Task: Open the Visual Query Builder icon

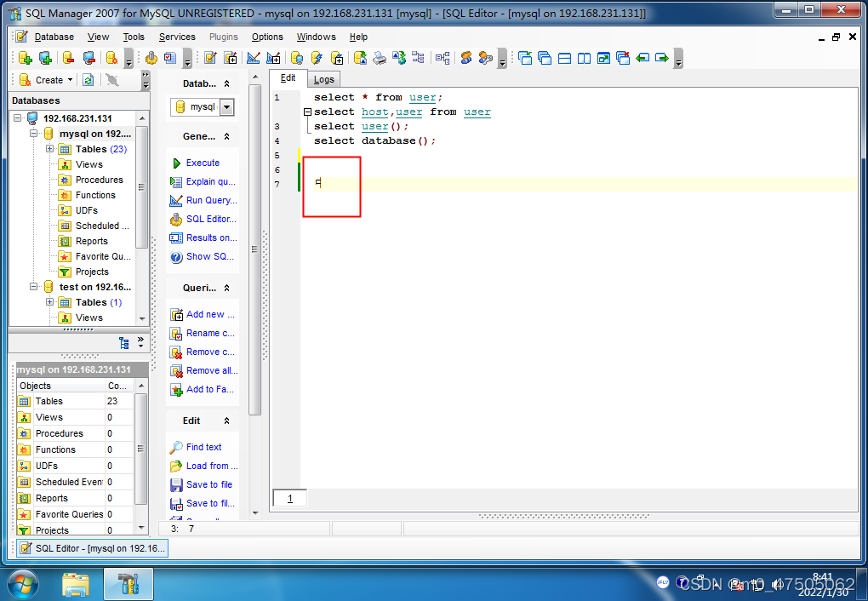Action: (x=254, y=58)
